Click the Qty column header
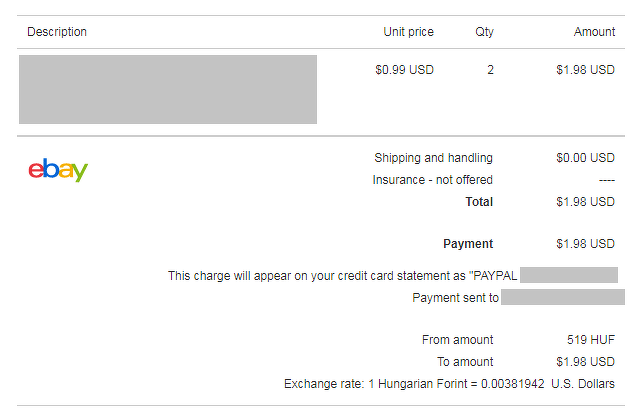 click(x=484, y=32)
